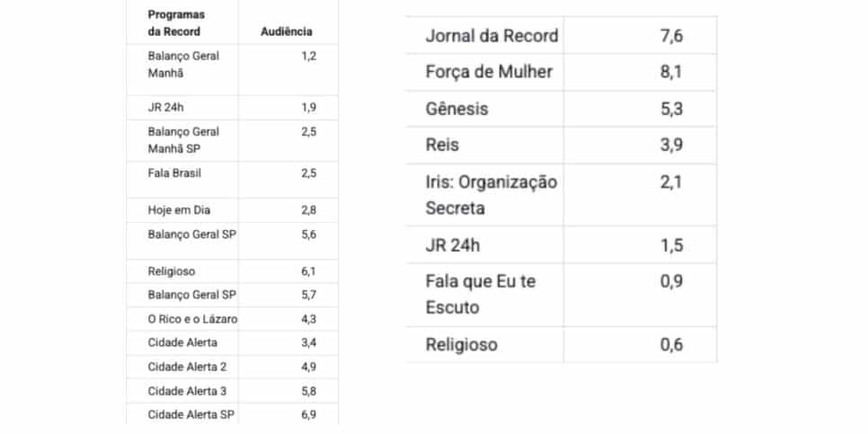Click the audience value 0,6
Viewport: 868px width, 434px height.
(x=670, y=344)
